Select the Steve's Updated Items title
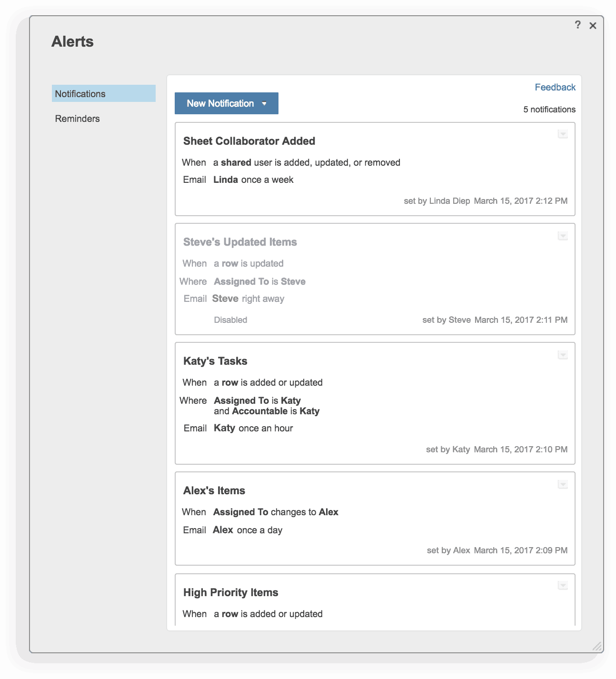This screenshot has height=679, width=616. click(x=240, y=242)
